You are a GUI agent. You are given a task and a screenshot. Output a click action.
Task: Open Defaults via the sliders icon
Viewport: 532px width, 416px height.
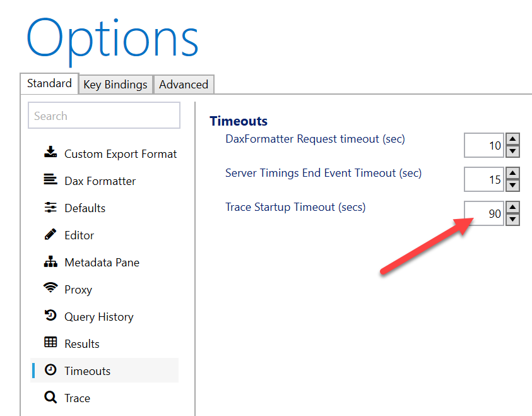coord(51,208)
